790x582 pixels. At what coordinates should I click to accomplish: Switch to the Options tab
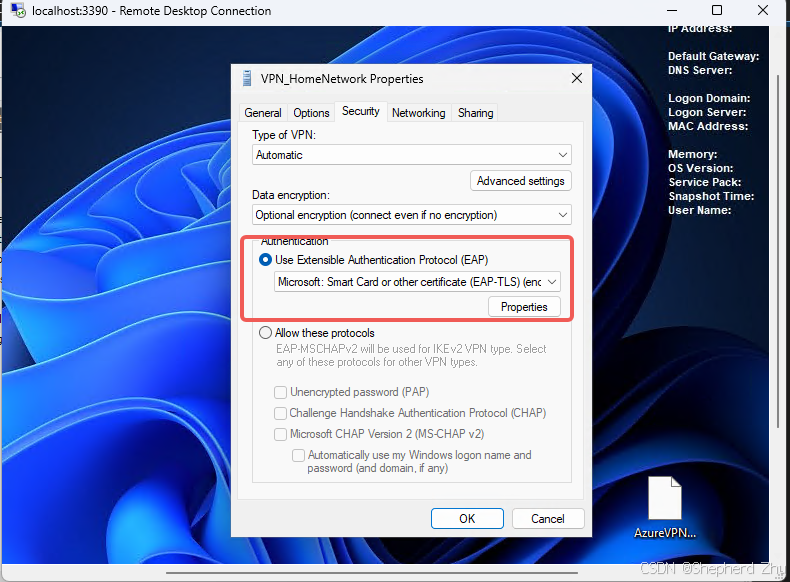pyautogui.click(x=311, y=113)
